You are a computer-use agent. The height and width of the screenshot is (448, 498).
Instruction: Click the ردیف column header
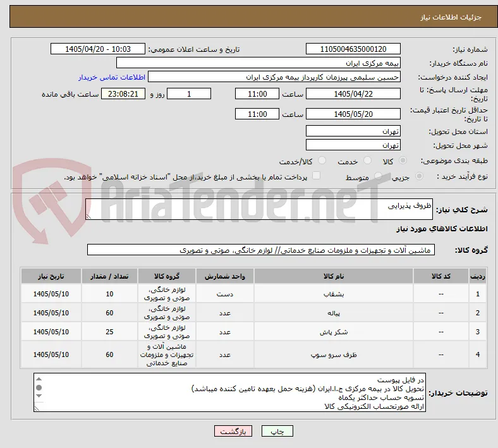click(477, 276)
